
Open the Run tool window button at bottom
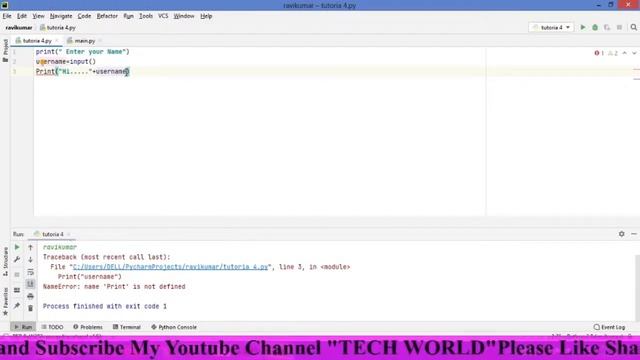23,327
